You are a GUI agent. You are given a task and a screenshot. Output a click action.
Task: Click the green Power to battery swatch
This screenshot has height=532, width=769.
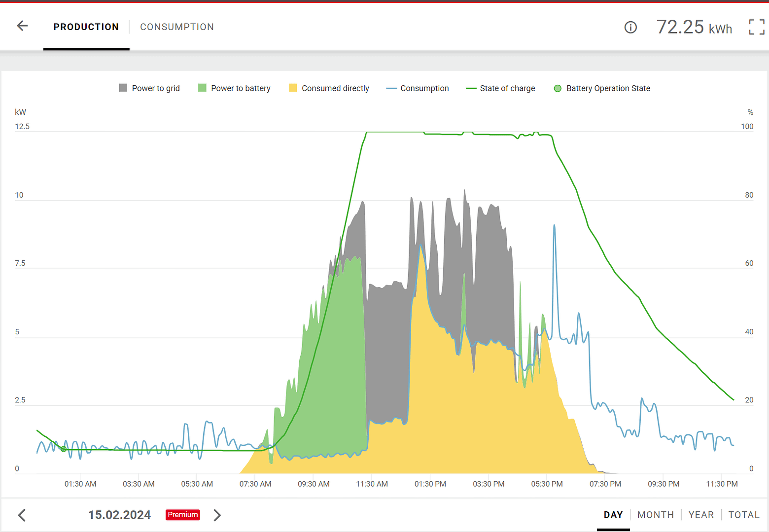[202, 88]
